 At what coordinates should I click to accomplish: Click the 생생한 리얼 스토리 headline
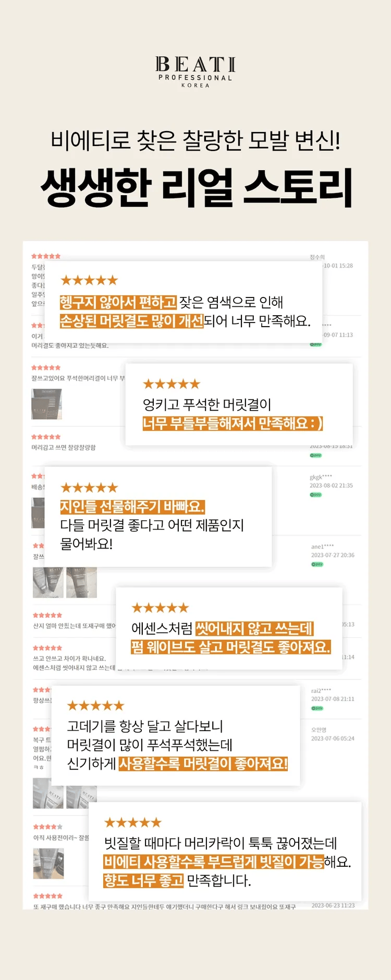pos(196,187)
